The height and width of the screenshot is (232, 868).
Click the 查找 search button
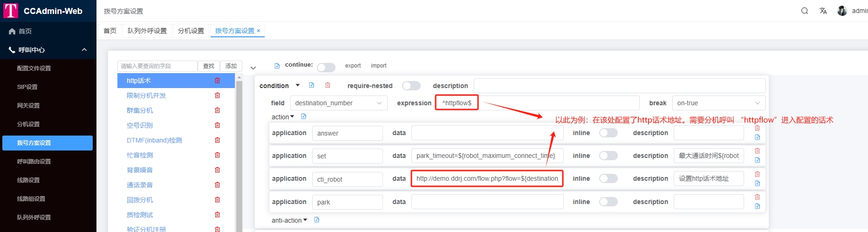(209, 66)
